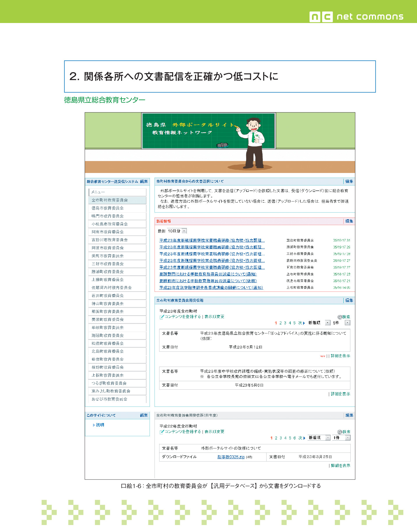This screenshot has width=417, height=532.
Task: Download the 総事教0325.zip file
Action: (231, 457)
